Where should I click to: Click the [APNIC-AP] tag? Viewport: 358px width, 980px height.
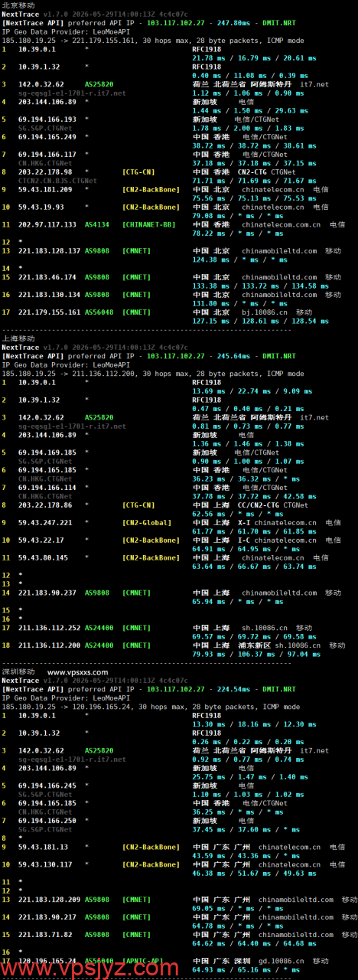[144, 961]
